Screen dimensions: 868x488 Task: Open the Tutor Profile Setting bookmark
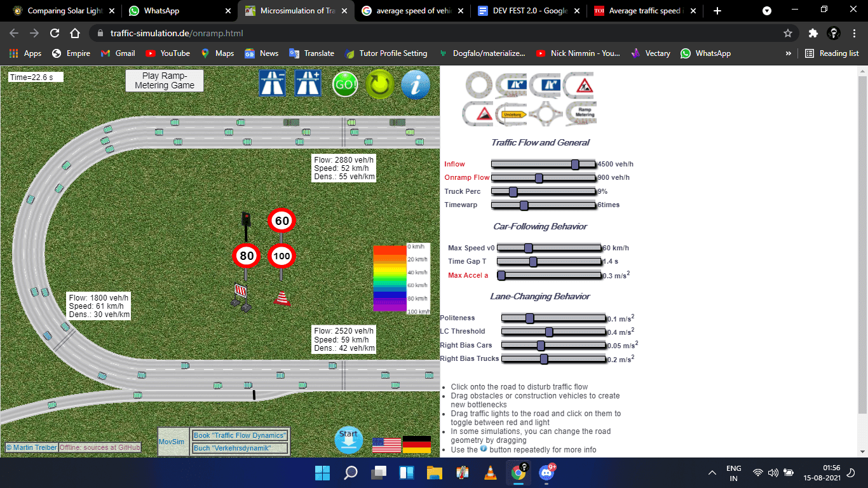coord(386,53)
